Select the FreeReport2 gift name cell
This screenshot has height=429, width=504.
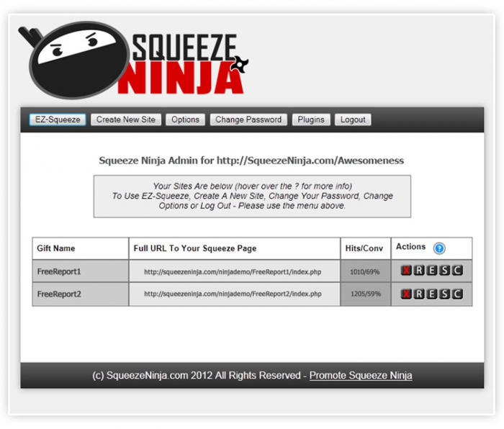click(81, 294)
